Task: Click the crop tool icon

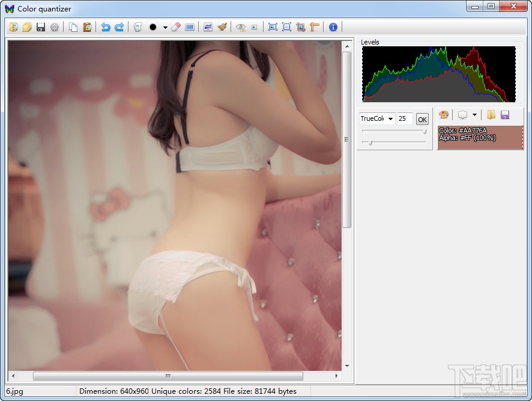Action: pyautogui.click(x=301, y=27)
